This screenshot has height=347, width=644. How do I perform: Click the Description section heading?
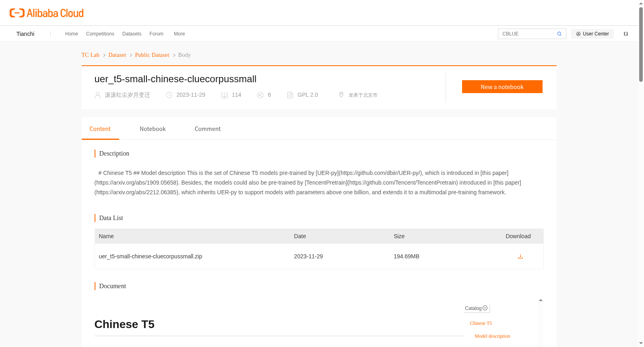(x=114, y=154)
